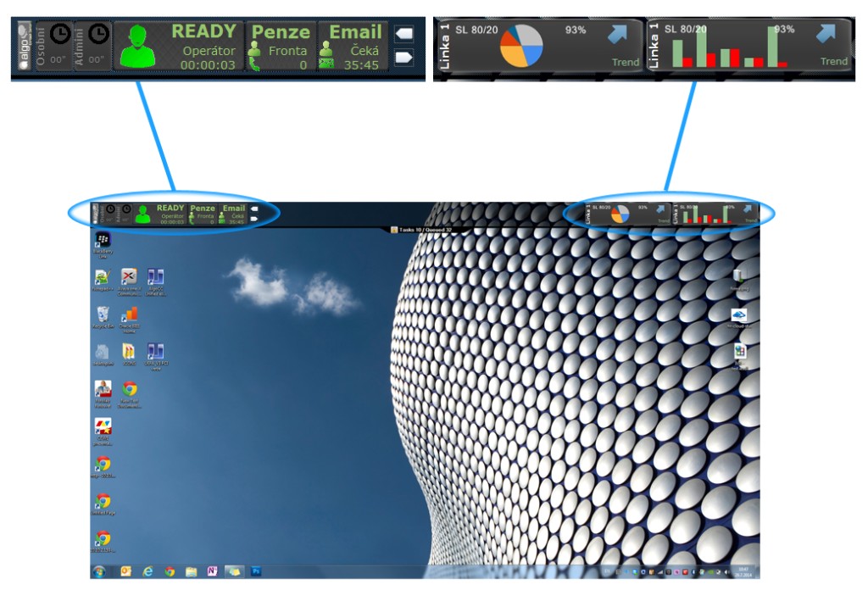This screenshot has height=590, width=868.
Task: Click the volume speaker icon in system tray
Action: coord(726,572)
